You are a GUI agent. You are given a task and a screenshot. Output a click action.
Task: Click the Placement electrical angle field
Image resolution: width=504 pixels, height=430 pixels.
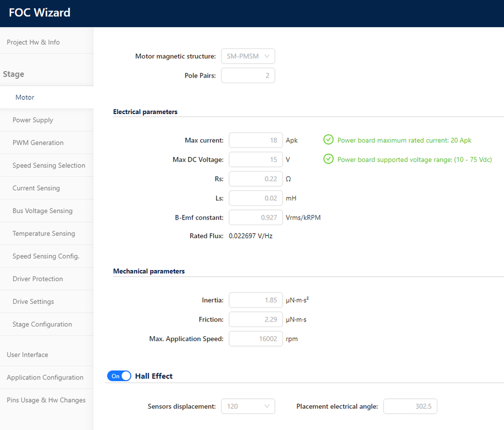(x=410, y=406)
